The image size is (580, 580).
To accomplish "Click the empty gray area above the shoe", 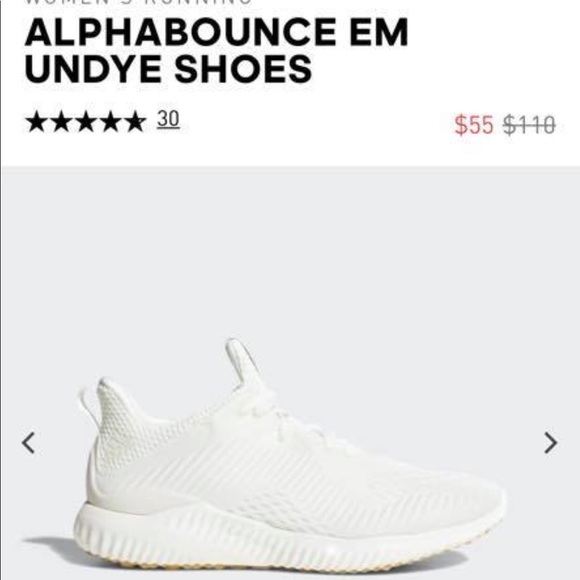I will [x=290, y=252].
